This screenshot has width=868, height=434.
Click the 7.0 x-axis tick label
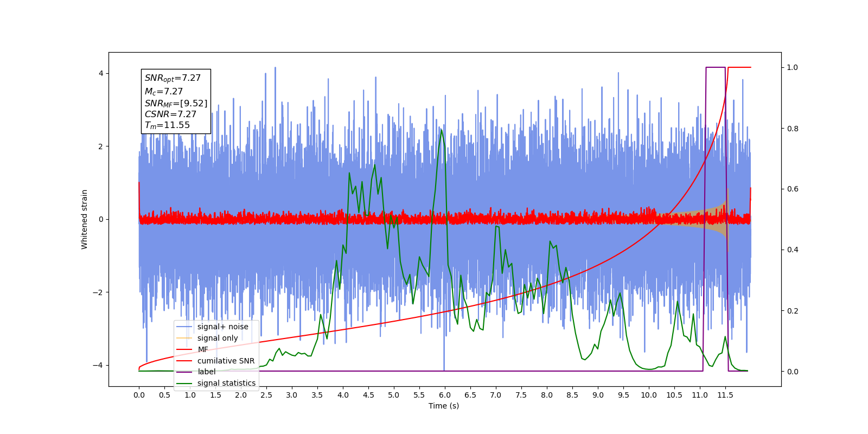coord(496,395)
